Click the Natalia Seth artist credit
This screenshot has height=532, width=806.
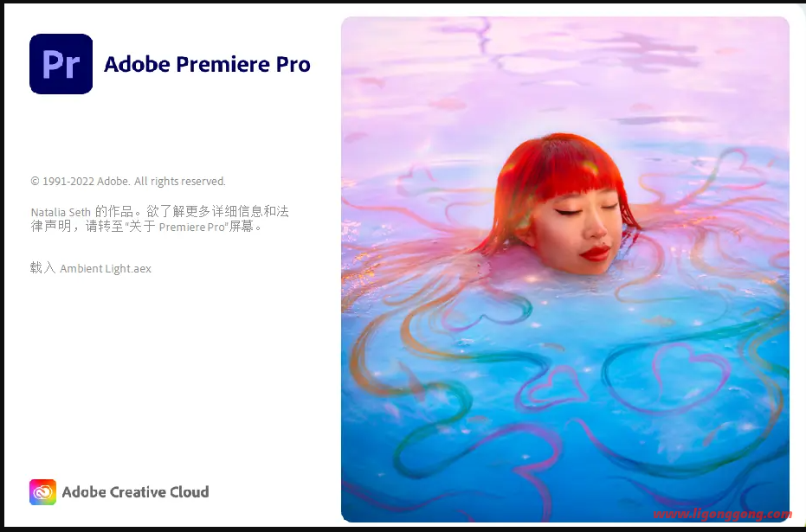(61, 212)
